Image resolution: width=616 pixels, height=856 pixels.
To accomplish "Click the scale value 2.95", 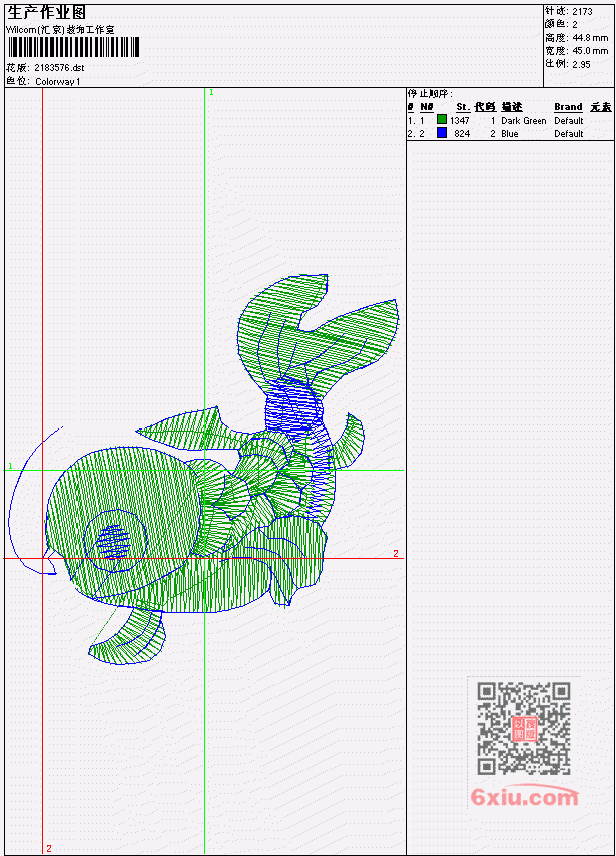I will coord(581,64).
